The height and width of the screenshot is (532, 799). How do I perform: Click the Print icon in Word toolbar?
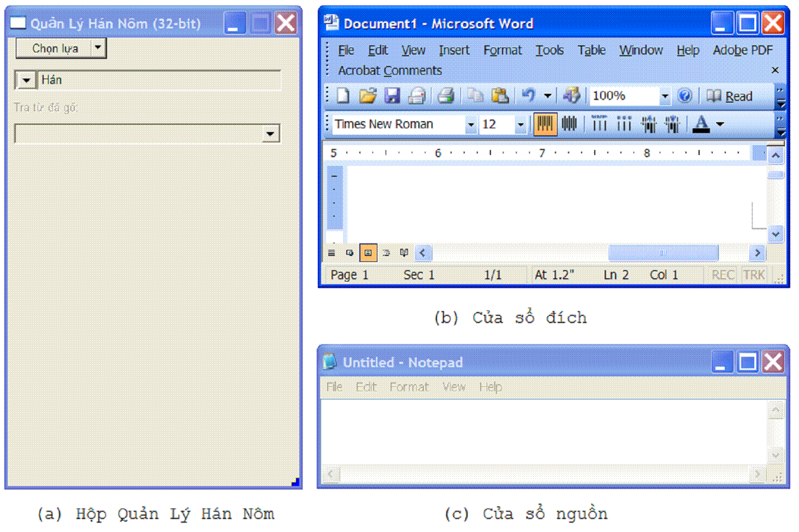446,96
